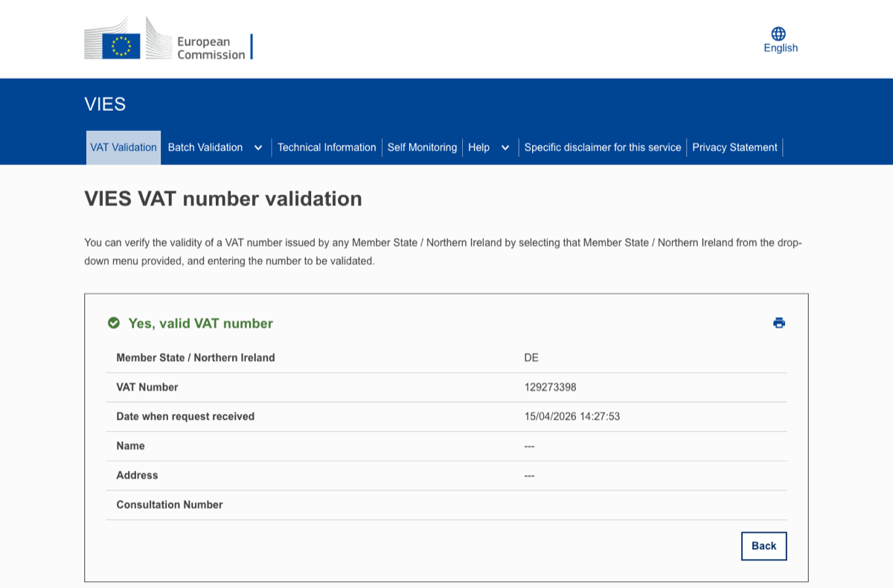Click the green valid checkmark icon
Viewport: 893px width, 588px height.
[114, 323]
